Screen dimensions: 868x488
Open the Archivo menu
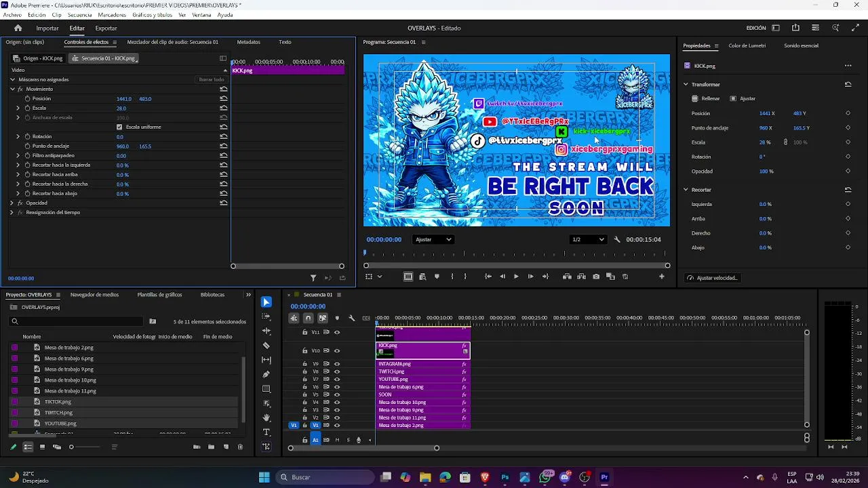[12, 15]
